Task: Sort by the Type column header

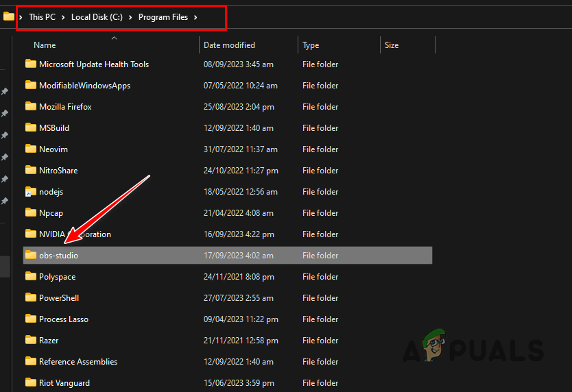Action: click(311, 45)
